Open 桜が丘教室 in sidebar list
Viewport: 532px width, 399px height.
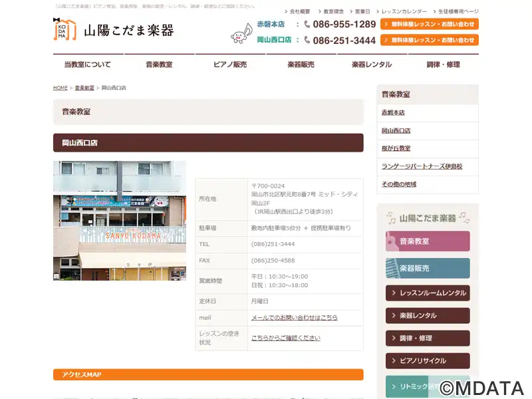coord(396,148)
